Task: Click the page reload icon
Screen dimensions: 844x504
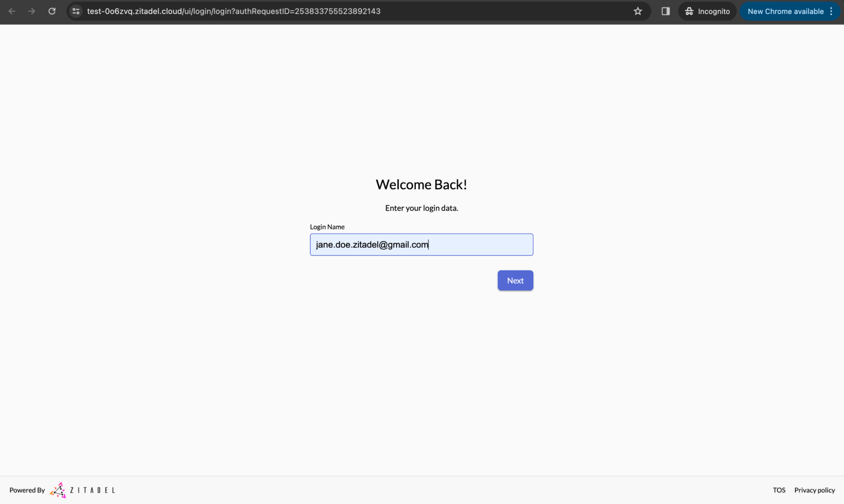Action: tap(52, 11)
